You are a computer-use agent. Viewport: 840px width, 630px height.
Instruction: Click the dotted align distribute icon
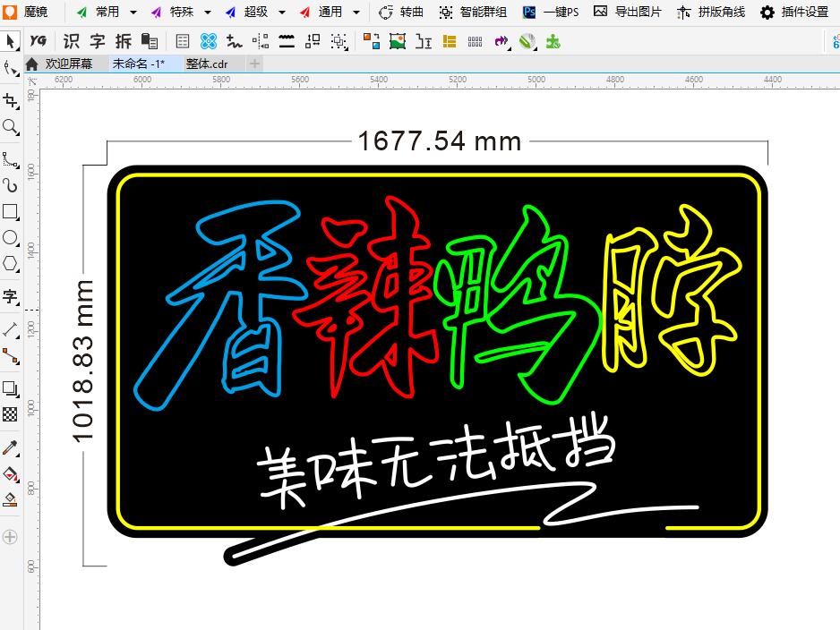(261, 40)
